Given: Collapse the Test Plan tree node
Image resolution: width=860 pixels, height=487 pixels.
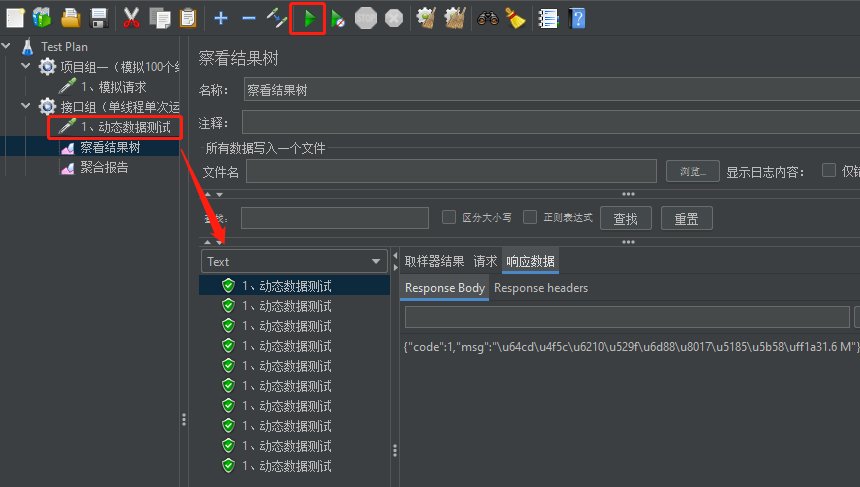Looking at the screenshot, I should (7, 46).
